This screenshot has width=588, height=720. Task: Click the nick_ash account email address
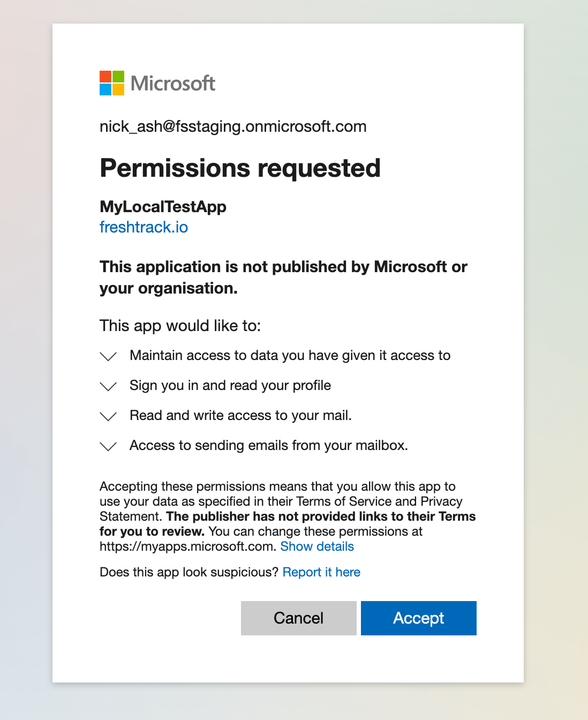[x=233, y=126]
